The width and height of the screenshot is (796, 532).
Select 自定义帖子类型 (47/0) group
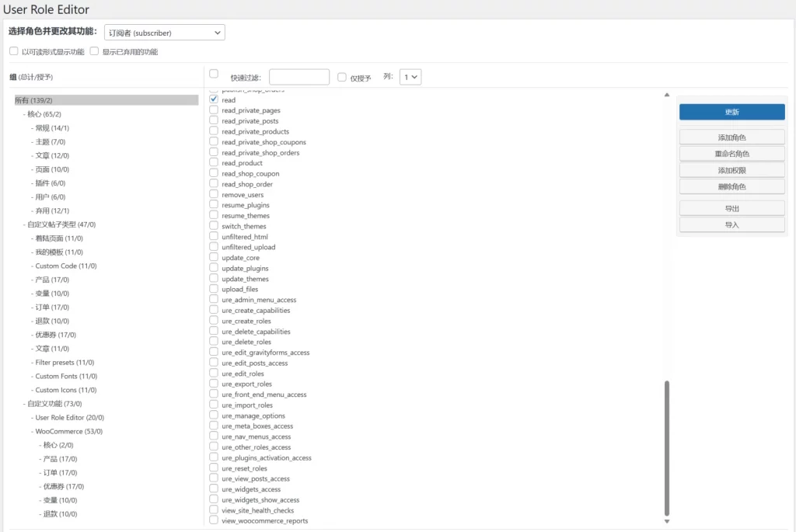(x=61, y=224)
